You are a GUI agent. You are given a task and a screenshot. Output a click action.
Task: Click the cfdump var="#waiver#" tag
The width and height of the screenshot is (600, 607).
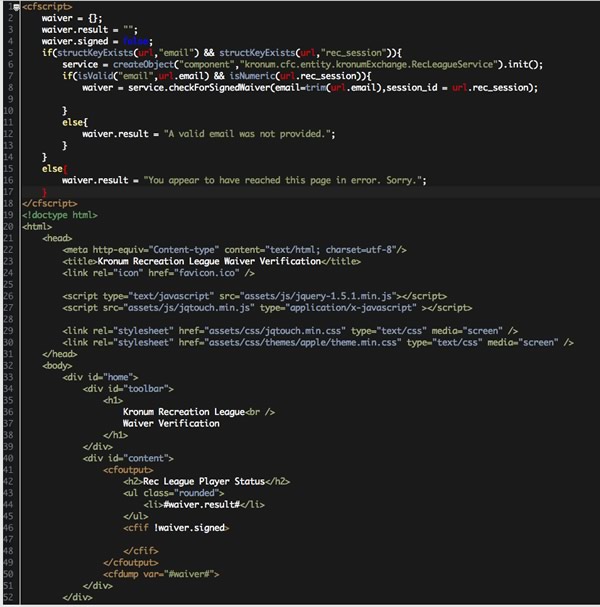click(x=161, y=575)
